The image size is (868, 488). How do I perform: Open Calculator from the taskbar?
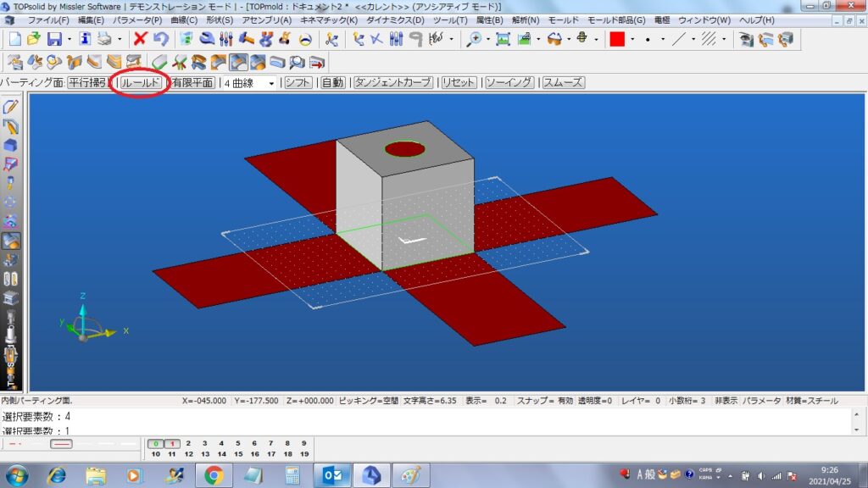[x=292, y=475]
